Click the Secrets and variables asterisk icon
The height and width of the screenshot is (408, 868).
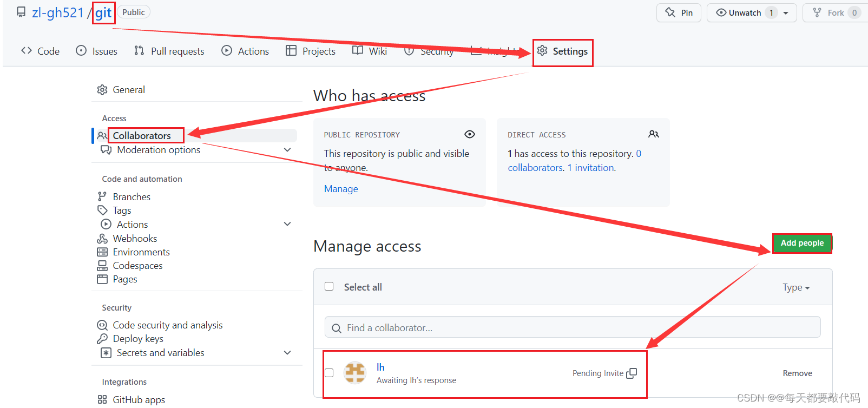tap(106, 353)
